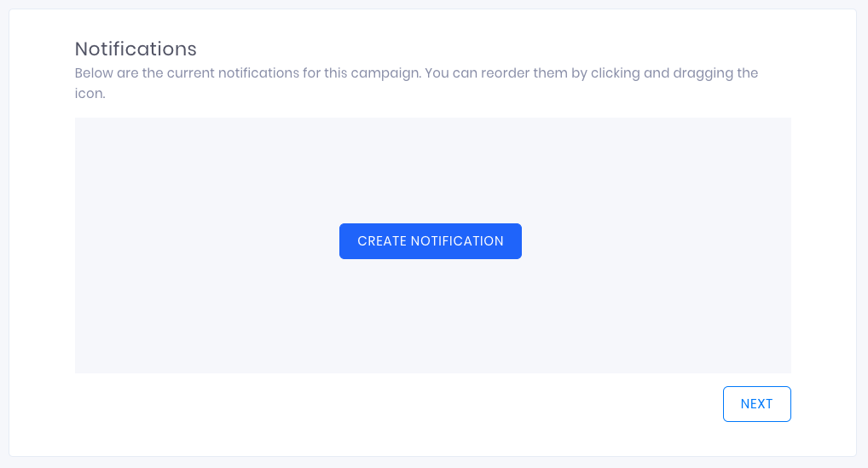Focus the gray panel left of Create Notification
The image size is (868, 468).
[x=207, y=241]
